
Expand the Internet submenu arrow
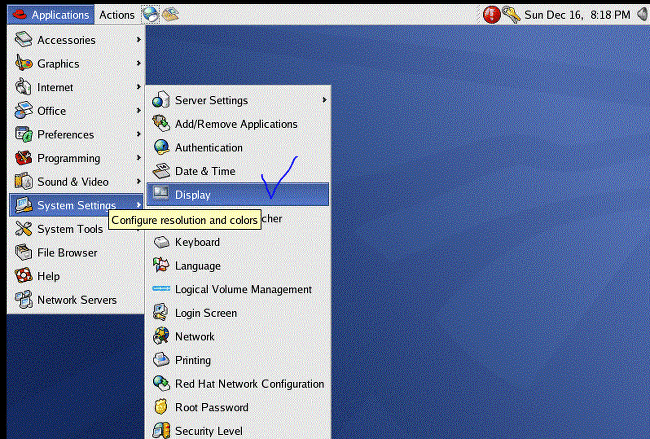click(x=138, y=87)
